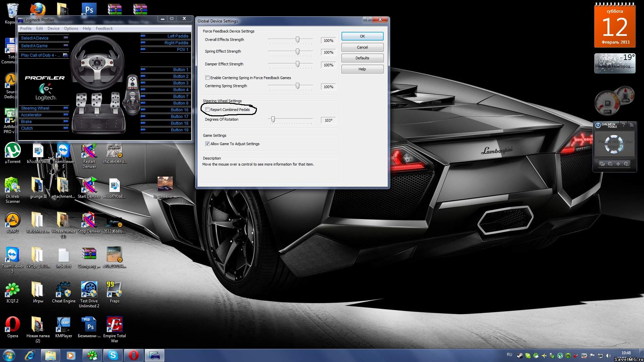Click the µTorrent icon in the system tray
This screenshot has width=644, height=362.
560,356
